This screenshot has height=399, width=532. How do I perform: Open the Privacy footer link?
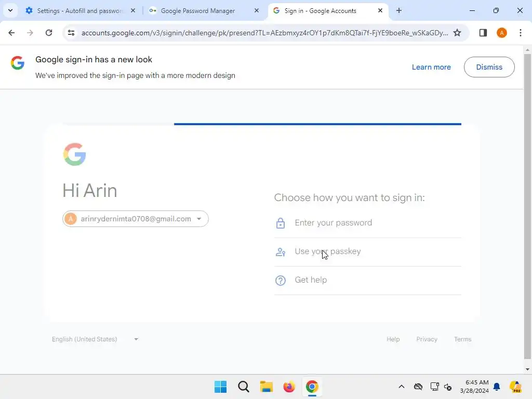(427, 339)
